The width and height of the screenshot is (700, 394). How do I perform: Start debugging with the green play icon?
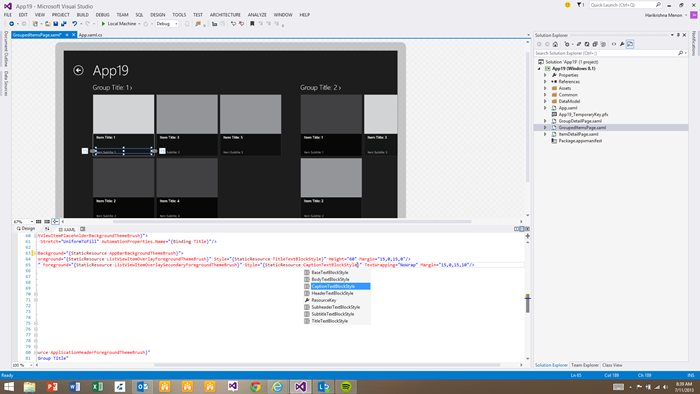pos(103,24)
